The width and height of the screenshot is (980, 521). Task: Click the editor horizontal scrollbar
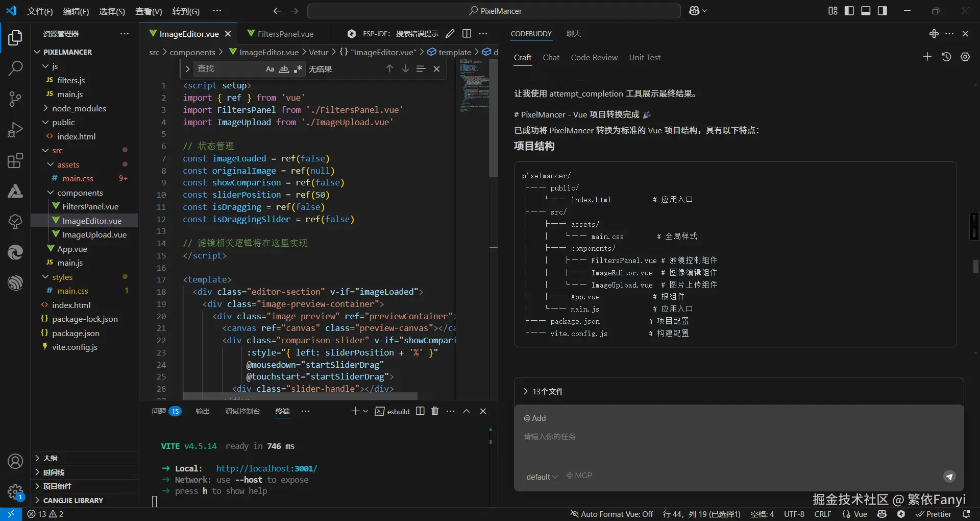coord(300,396)
